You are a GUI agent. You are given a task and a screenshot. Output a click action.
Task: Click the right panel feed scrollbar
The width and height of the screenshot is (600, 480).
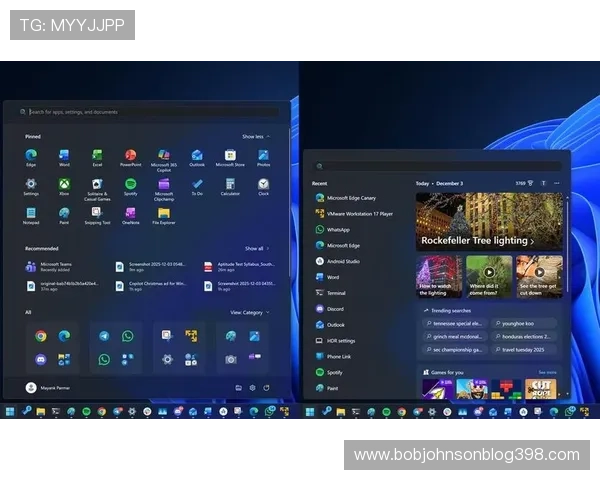567,245
